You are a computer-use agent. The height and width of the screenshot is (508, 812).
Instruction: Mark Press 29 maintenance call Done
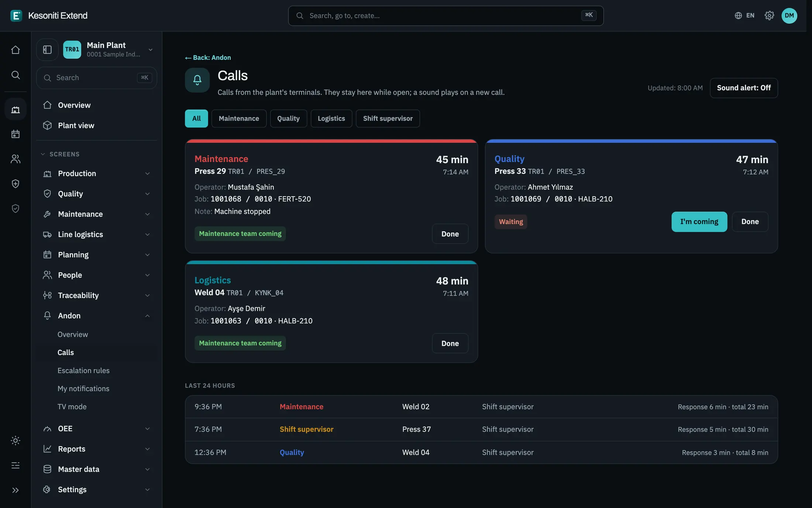tap(450, 234)
